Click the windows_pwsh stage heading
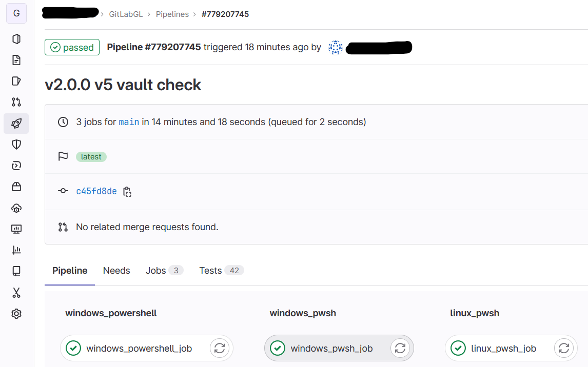588x367 pixels. [303, 313]
